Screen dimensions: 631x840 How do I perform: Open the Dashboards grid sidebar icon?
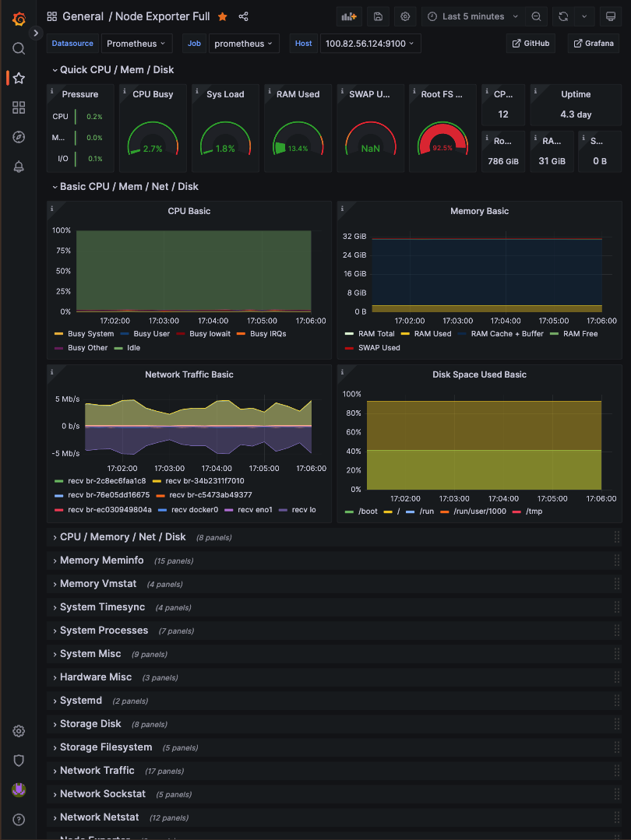[x=19, y=107]
